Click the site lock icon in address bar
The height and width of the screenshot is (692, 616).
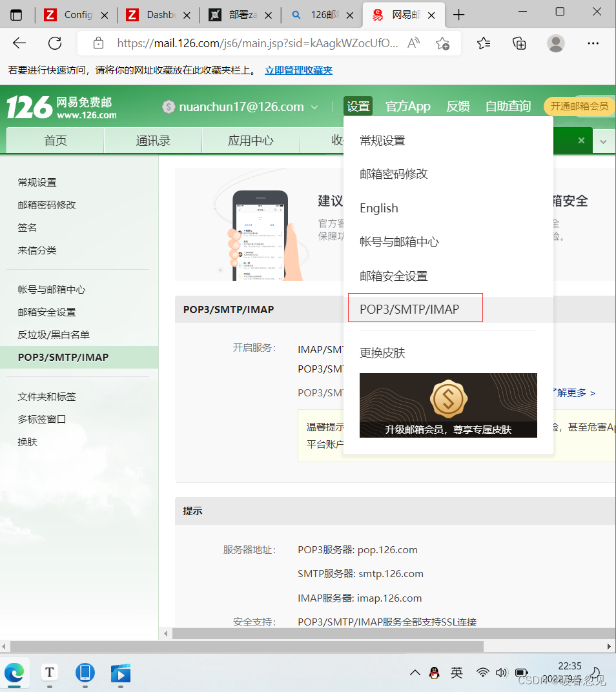[99, 43]
